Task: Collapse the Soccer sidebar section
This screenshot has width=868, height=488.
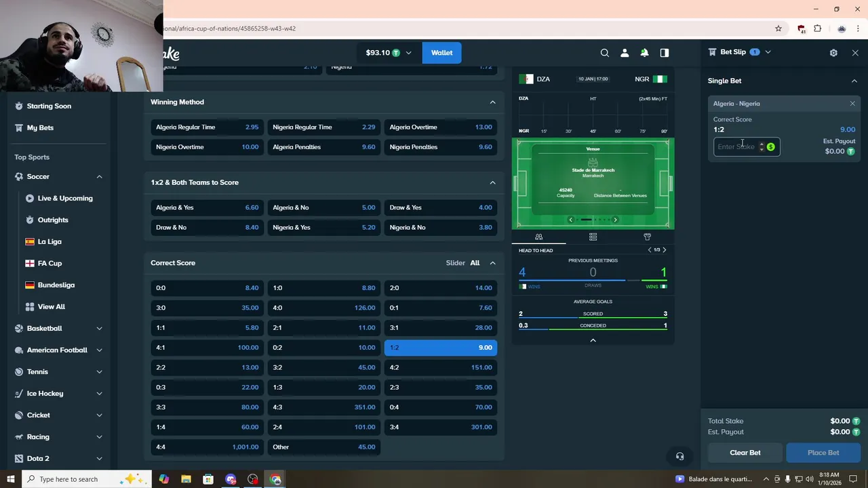Action: (x=99, y=177)
